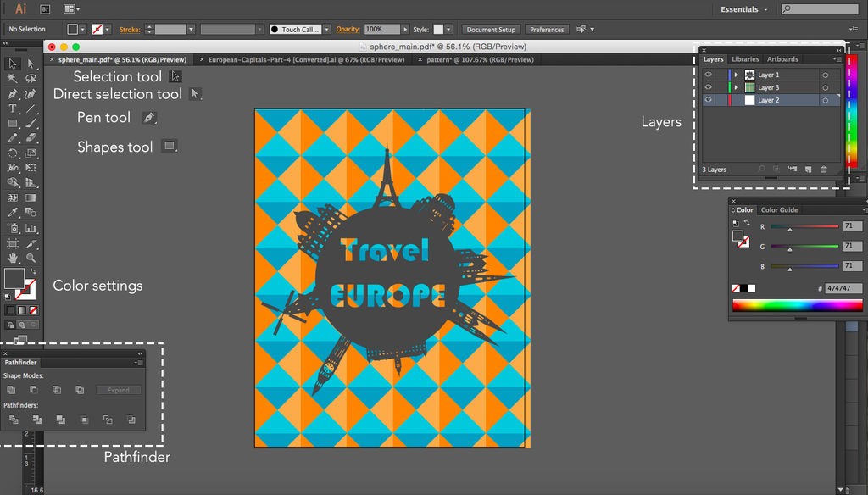Open the Essentials workspace dropdown

coord(744,9)
